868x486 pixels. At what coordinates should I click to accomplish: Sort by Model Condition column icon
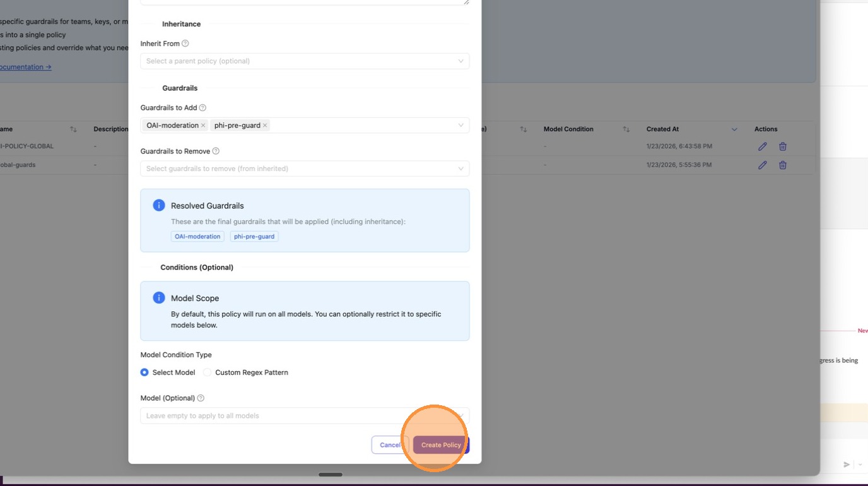626,129
